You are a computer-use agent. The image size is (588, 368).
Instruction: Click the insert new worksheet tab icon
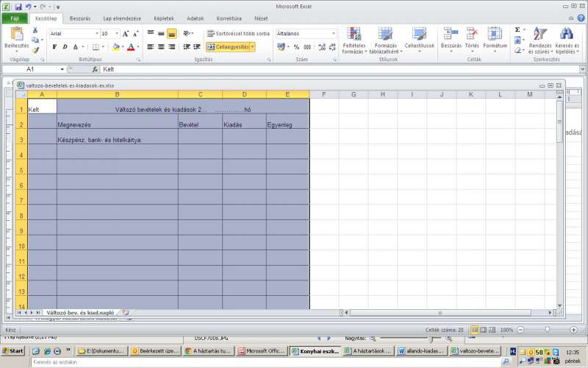click(x=125, y=312)
